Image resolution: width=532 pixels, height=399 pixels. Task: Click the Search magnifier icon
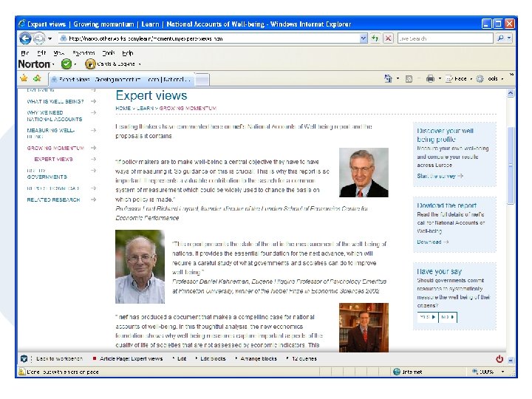(500, 38)
